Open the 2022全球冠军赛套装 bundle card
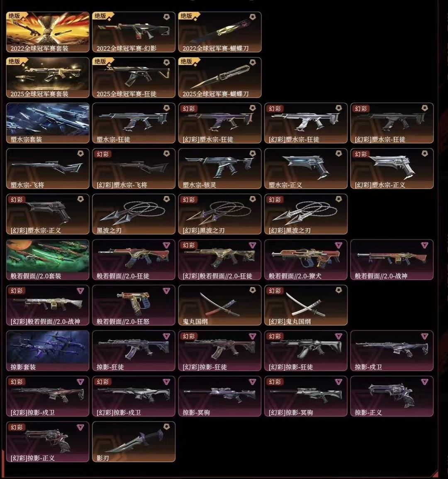The height and width of the screenshot is (479, 448). (x=48, y=32)
